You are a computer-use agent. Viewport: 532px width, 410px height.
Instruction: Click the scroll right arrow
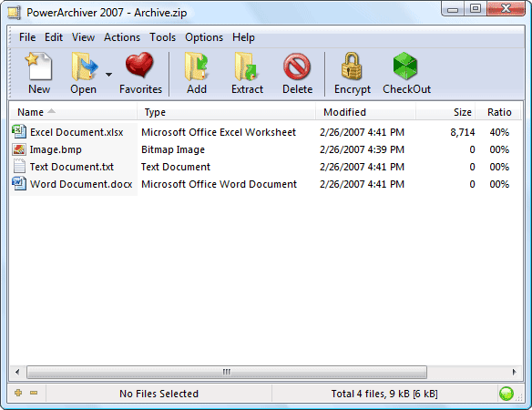tap(514, 372)
